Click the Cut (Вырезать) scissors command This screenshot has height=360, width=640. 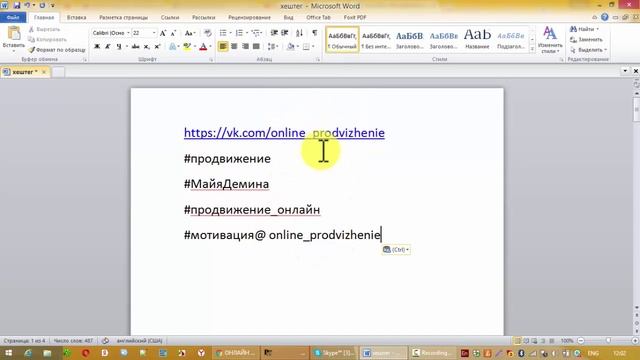(x=44, y=29)
